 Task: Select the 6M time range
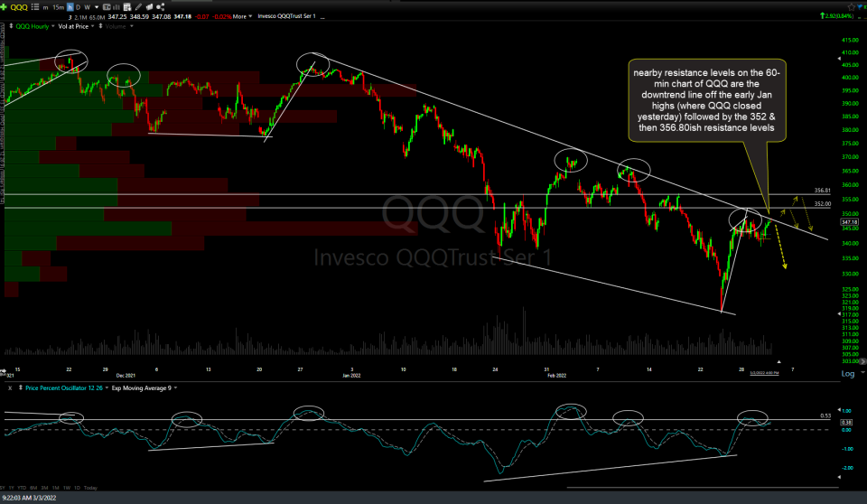[x=33, y=488]
